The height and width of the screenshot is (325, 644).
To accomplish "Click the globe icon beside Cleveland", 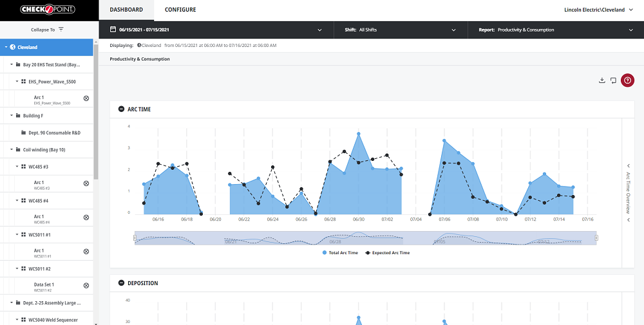I will coord(13,47).
